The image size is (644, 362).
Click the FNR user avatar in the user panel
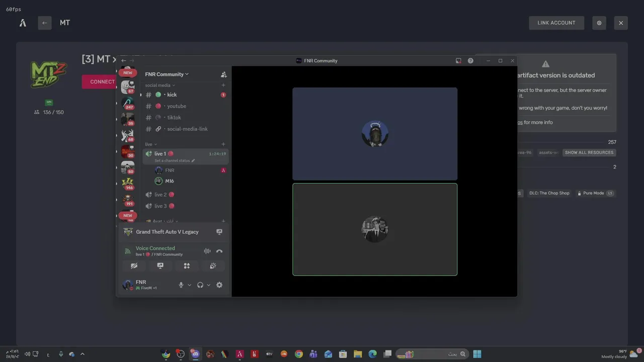coord(127,285)
